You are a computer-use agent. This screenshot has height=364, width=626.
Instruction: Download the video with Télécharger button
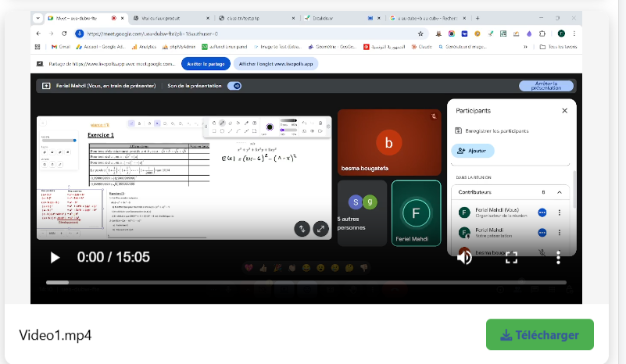[x=539, y=334]
